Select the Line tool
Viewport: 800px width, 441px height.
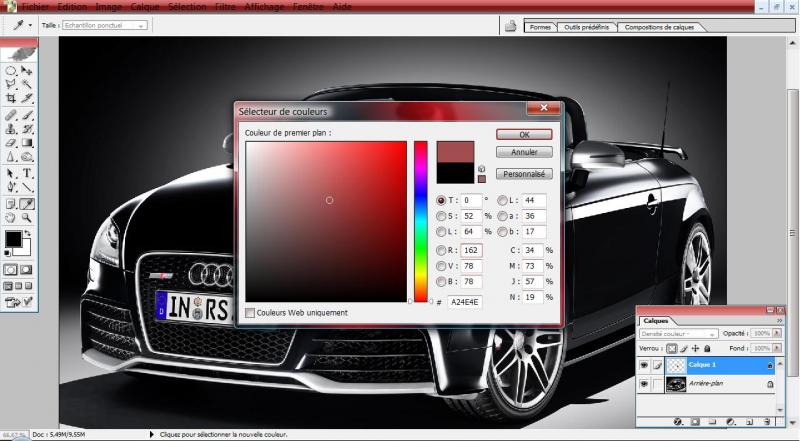(x=27, y=187)
